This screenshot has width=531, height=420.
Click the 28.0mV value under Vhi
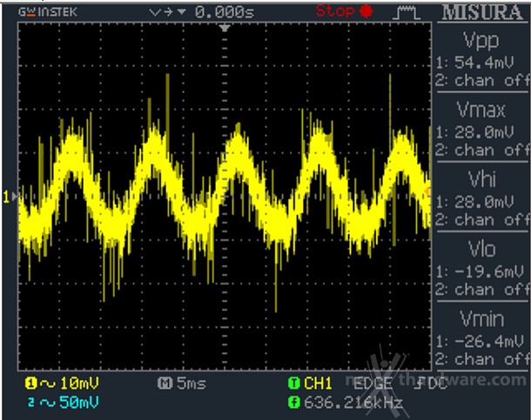click(x=484, y=202)
